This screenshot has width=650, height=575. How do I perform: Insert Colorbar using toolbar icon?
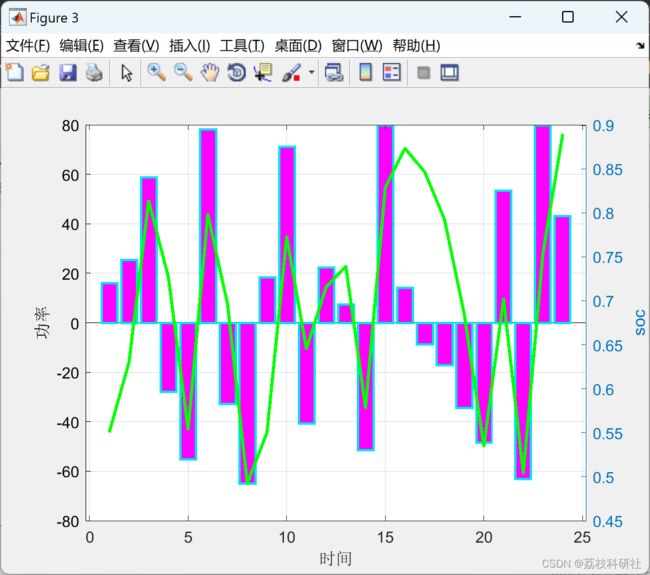(365, 73)
